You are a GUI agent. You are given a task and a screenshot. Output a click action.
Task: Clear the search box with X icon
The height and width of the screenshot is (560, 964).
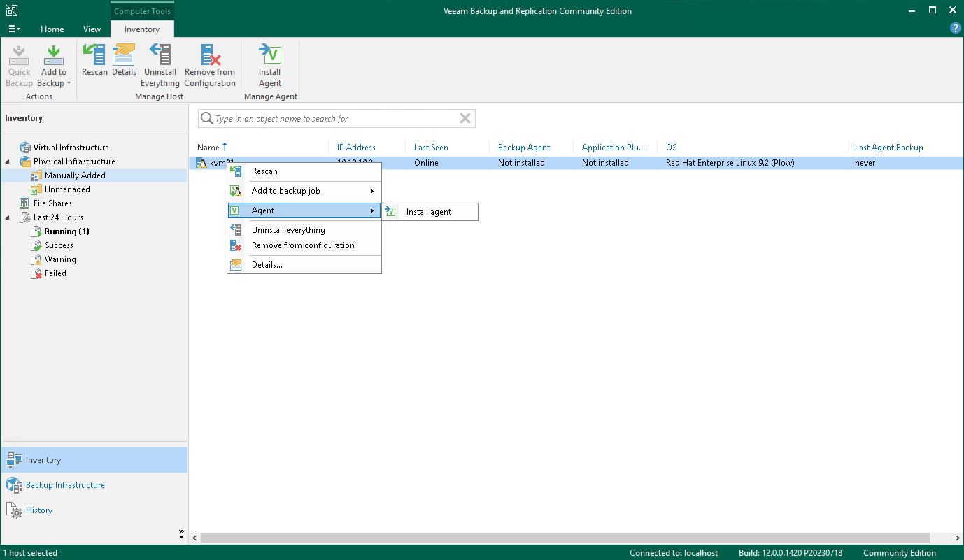(x=465, y=119)
